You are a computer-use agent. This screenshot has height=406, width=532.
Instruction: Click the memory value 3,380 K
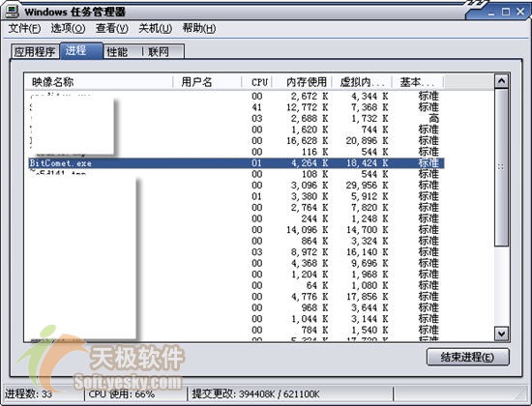click(x=310, y=197)
